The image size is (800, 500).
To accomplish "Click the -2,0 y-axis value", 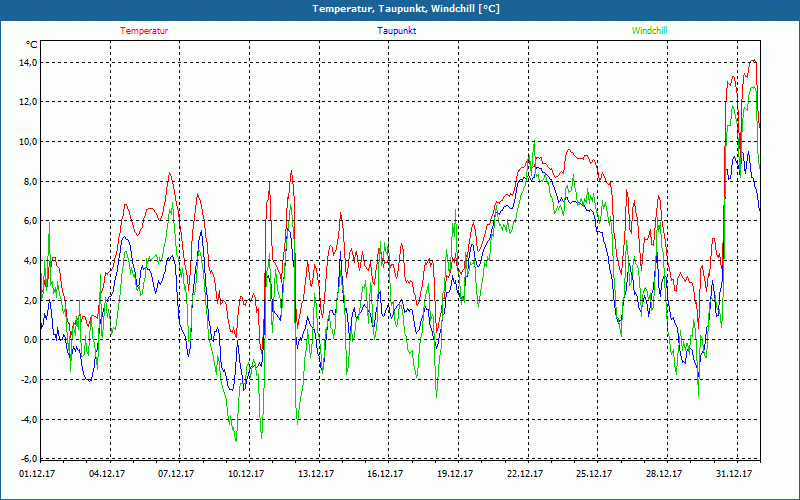I will (30, 380).
